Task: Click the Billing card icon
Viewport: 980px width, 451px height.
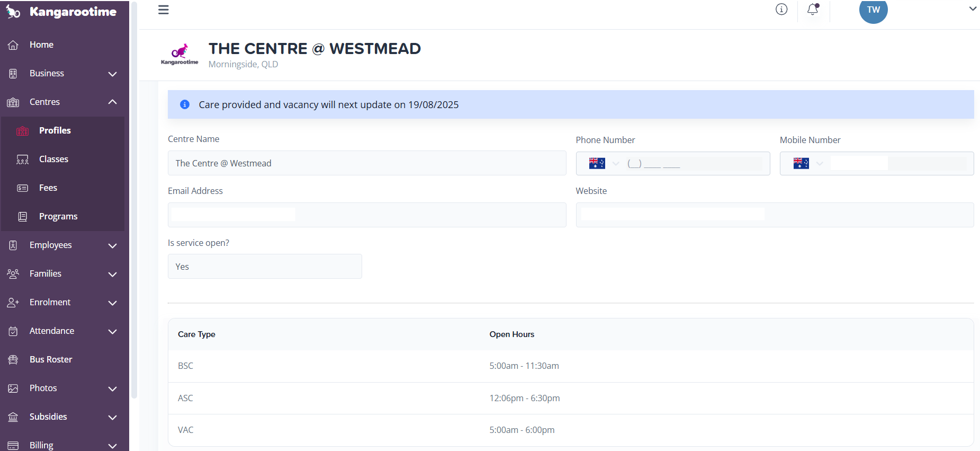Action: click(x=13, y=446)
